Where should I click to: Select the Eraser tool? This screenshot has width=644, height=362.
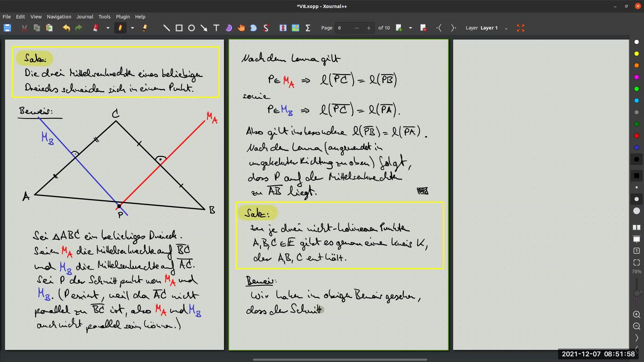pyautogui.click(x=96, y=28)
